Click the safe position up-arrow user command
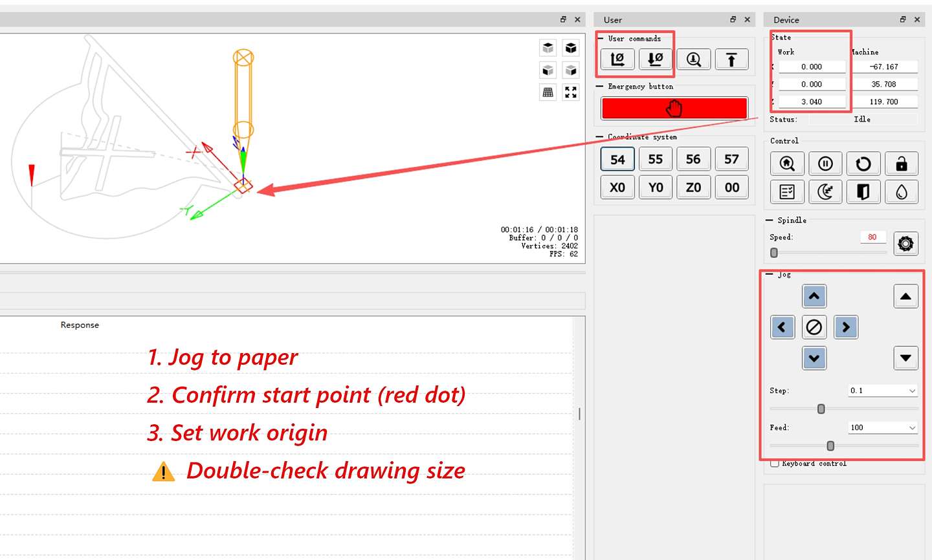The width and height of the screenshot is (932, 560). (x=731, y=59)
